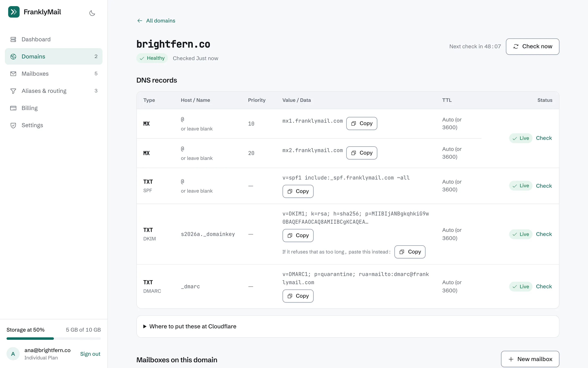Click the New mailbox button
Screen dimensions: 588x368
(x=530, y=359)
